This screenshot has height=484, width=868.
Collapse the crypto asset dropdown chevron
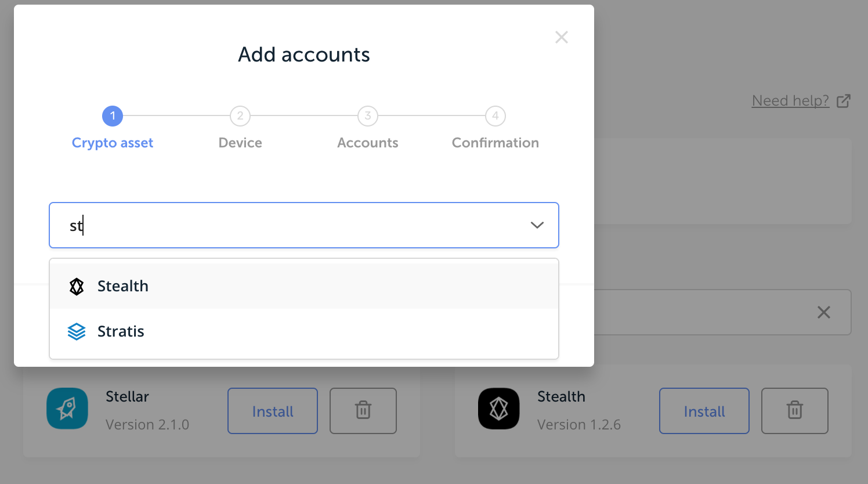[537, 225]
